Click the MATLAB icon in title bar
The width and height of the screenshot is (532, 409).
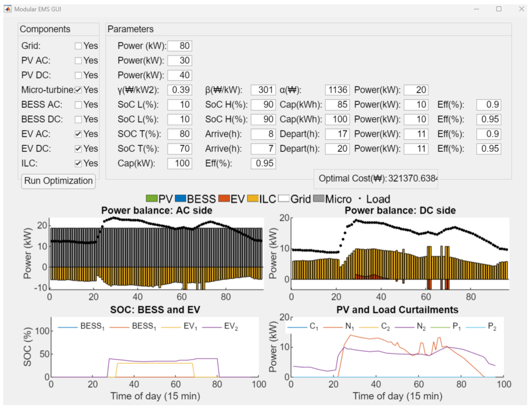(x=8, y=9)
